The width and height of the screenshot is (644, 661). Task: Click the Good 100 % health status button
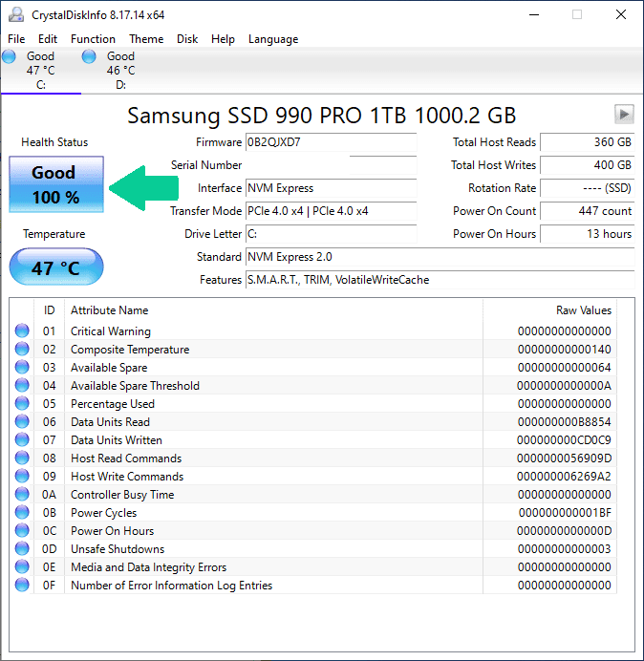[x=56, y=184]
